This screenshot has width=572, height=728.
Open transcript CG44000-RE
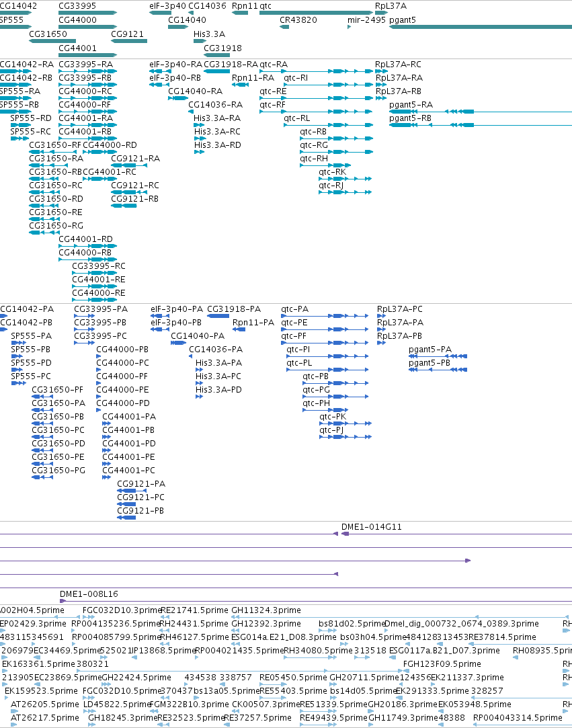[x=94, y=300]
